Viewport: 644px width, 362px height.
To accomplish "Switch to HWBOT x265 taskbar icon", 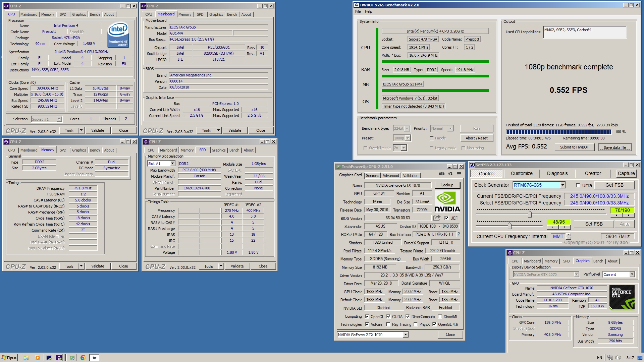I will coord(95,358).
